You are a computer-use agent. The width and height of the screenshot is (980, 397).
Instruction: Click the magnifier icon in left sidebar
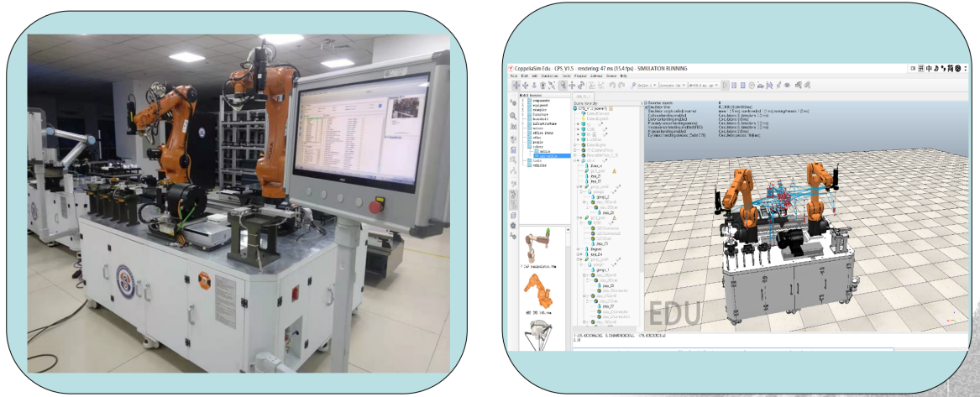(x=513, y=115)
